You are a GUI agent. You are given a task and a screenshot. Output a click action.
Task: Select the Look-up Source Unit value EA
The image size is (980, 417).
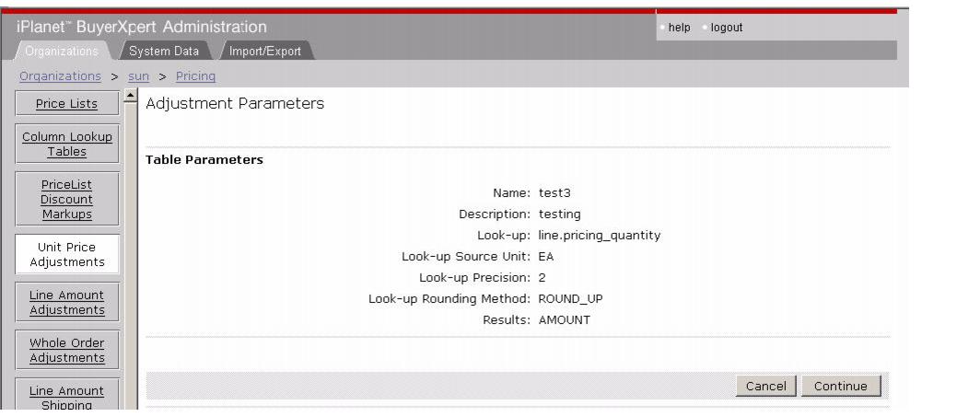[x=545, y=257]
